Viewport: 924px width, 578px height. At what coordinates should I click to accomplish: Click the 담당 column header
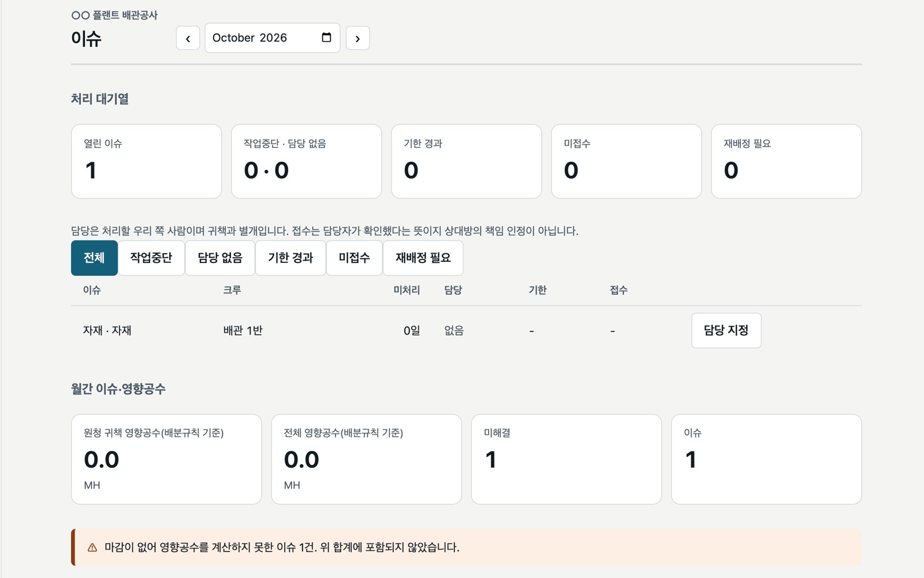coord(453,290)
